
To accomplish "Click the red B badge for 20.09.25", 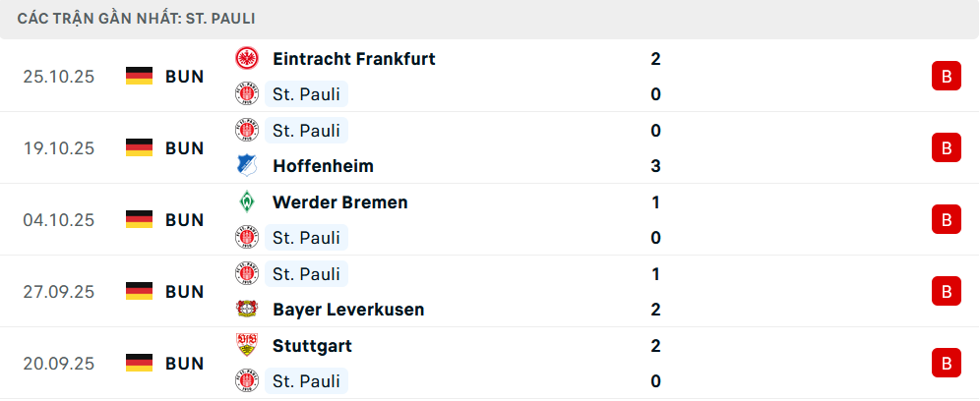I will [x=946, y=363].
